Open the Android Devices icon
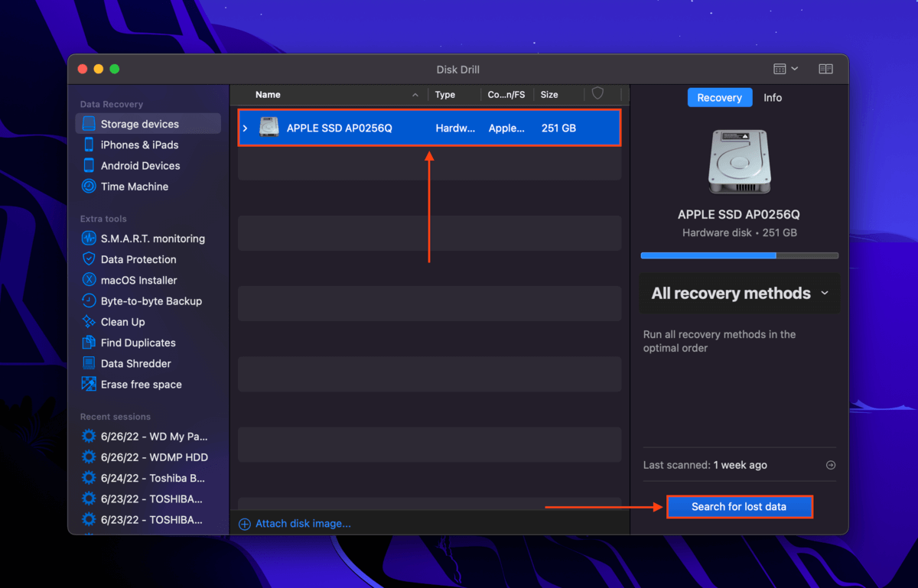This screenshot has height=588, width=918. point(89,165)
